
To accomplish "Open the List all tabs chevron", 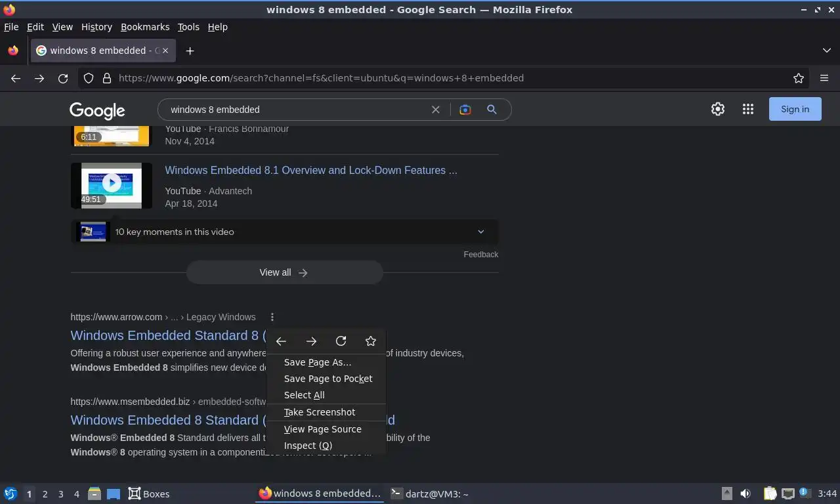I will (x=827, y=51).
